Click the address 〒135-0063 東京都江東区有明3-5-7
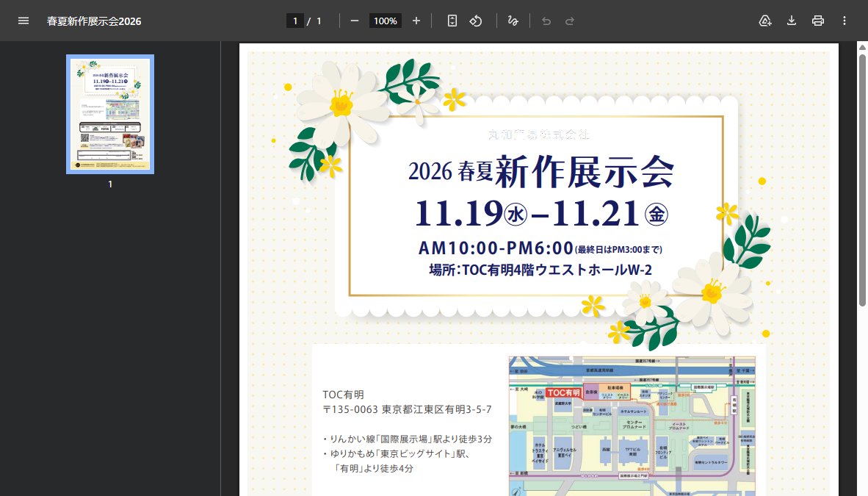The height and width of the screenshot is (496, 868). pyautogui.click(x=407, y=409)
